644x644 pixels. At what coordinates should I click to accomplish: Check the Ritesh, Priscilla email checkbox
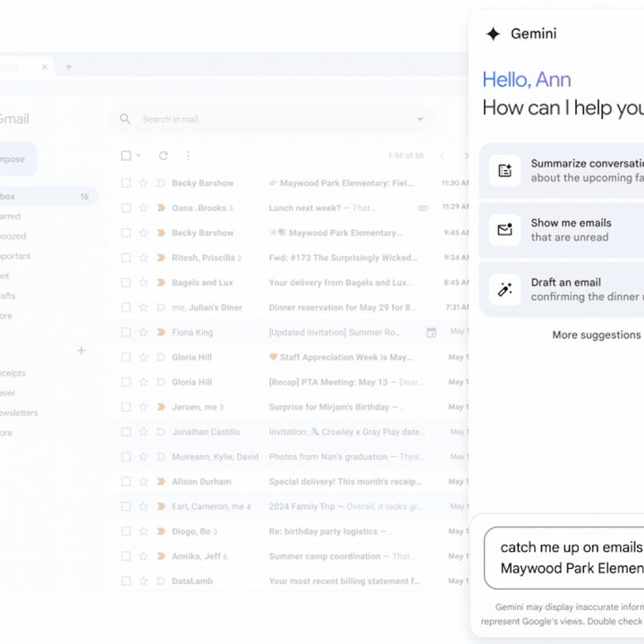click(x=126, y=258)
